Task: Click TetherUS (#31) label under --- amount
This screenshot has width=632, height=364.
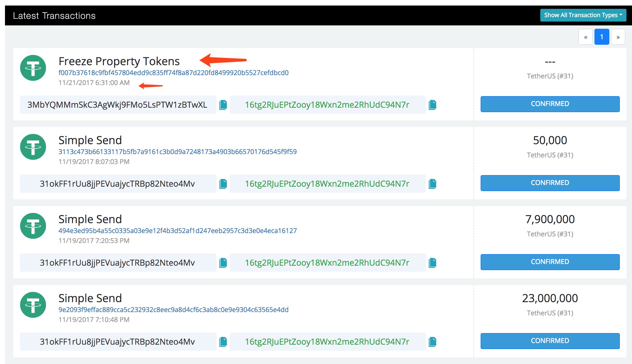Action: pyautogui.click(x=550, y=76)
